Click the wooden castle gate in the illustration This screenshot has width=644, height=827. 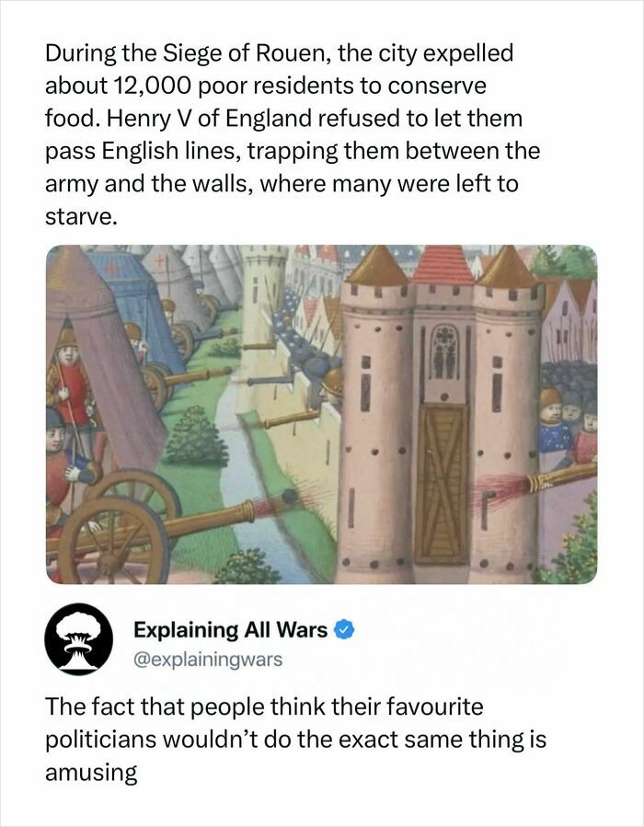442,484
